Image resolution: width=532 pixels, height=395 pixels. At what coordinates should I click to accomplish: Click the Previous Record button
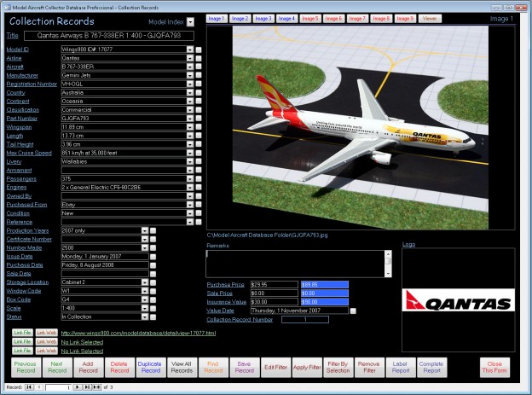[26, 367]
